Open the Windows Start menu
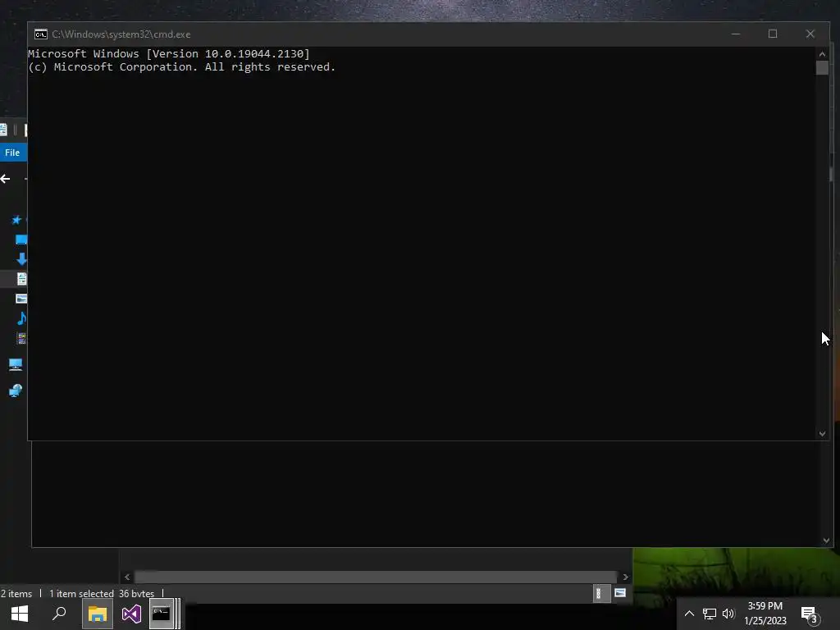Image resolution: width=840 pixels, height=630 pixels. pyautogui.click(x=20, y=614)
